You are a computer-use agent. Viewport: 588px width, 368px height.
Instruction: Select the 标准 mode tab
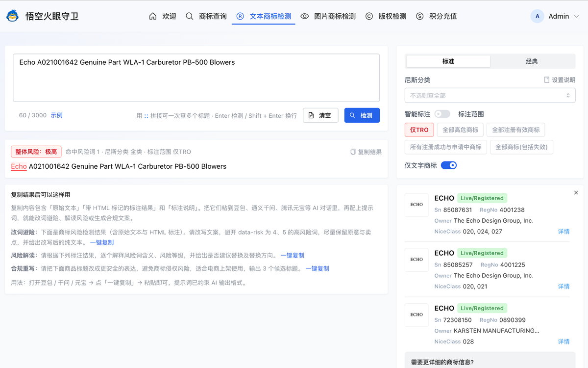click(x=448, y=61)
